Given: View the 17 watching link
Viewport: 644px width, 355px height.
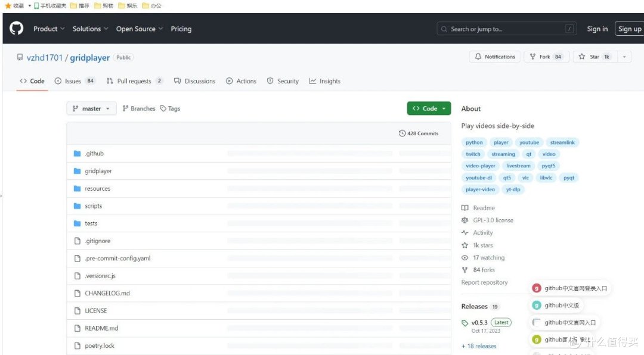Looking at the screenshot, I should click(x=483, y=258).
